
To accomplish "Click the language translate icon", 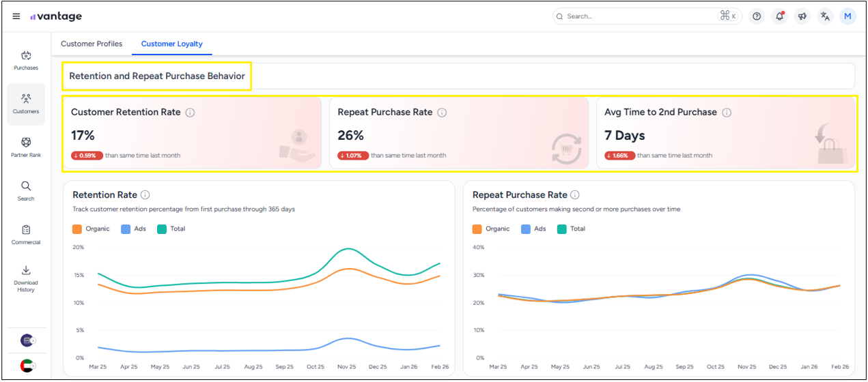I will tap(825, 16).
